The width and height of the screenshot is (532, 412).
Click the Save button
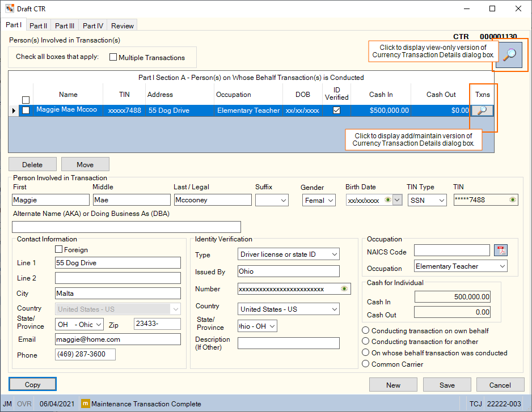pos(447,385)
